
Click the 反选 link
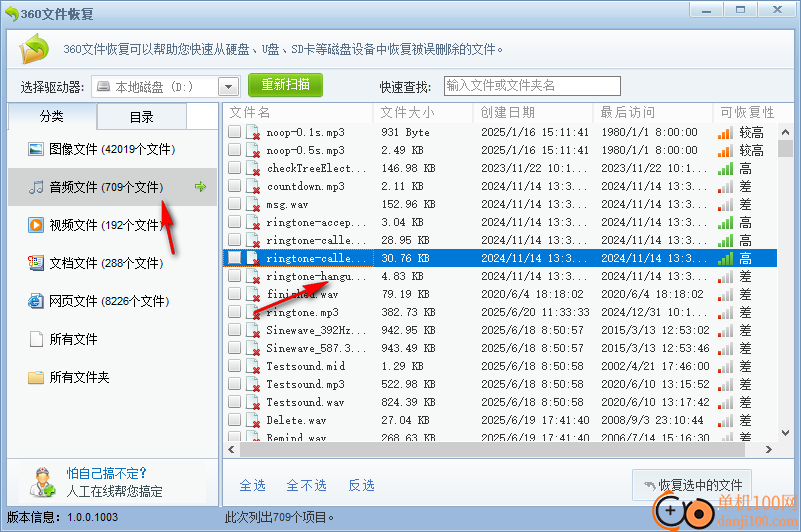pos(361,485)
